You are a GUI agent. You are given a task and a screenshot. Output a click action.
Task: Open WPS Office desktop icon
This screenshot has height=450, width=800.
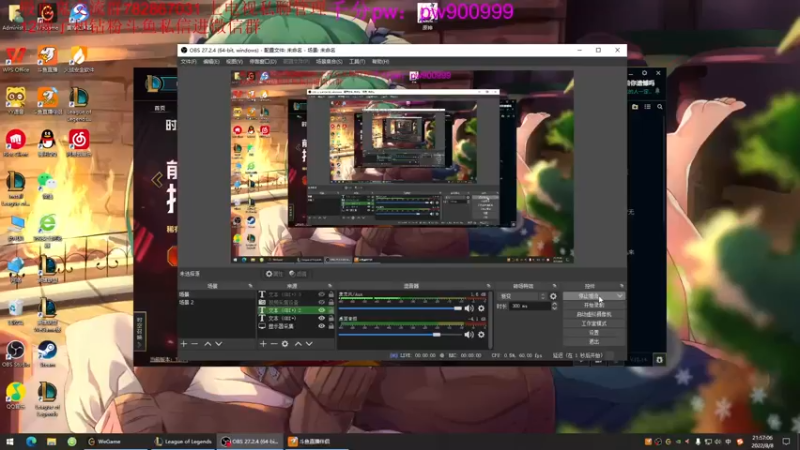pyautogui.click(x=15, y=60)
